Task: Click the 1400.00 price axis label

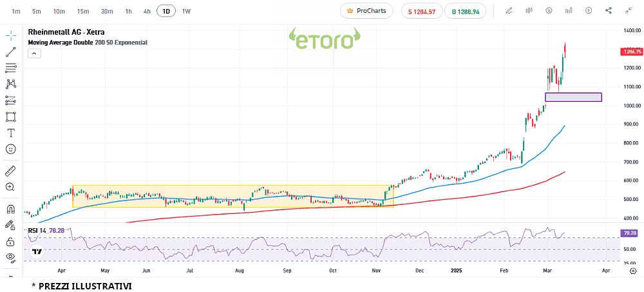Action: pos(631,30)
